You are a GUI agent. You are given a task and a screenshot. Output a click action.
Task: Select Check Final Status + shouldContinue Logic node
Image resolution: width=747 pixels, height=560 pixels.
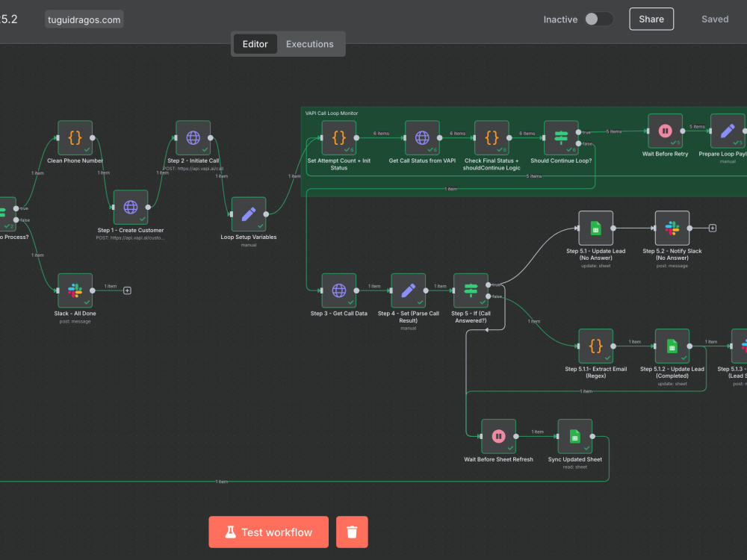492,137
